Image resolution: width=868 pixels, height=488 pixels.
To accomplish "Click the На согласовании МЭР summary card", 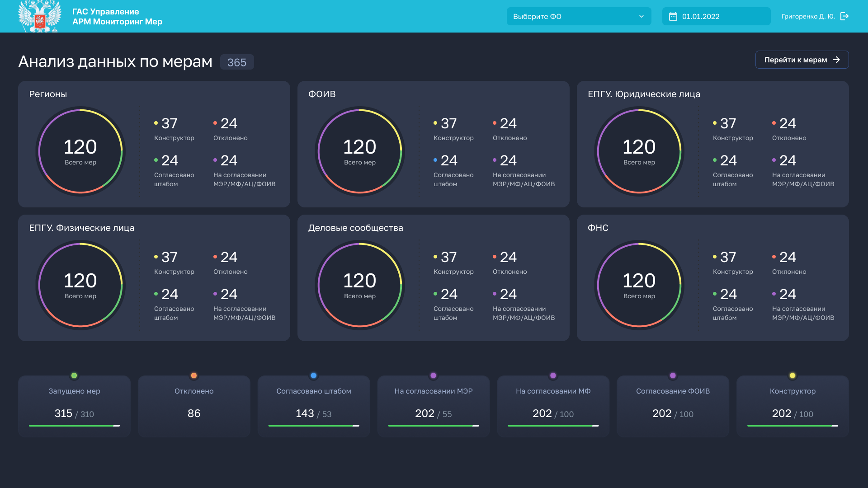I will (x=433, y=406).
